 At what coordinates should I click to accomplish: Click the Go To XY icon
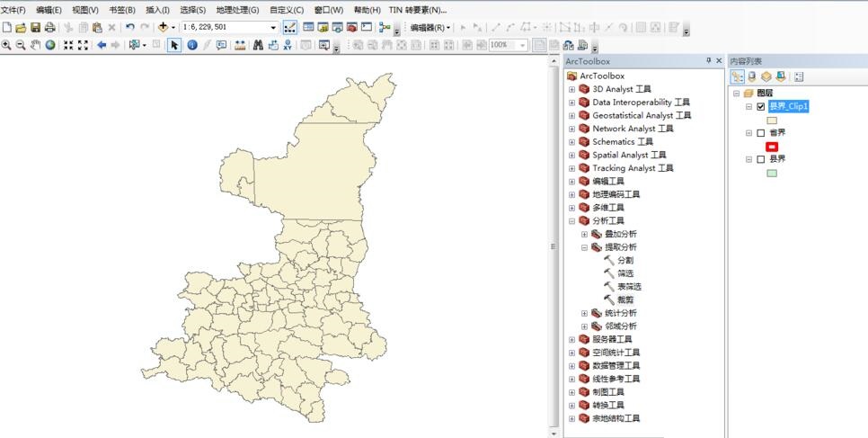(288, 45)
